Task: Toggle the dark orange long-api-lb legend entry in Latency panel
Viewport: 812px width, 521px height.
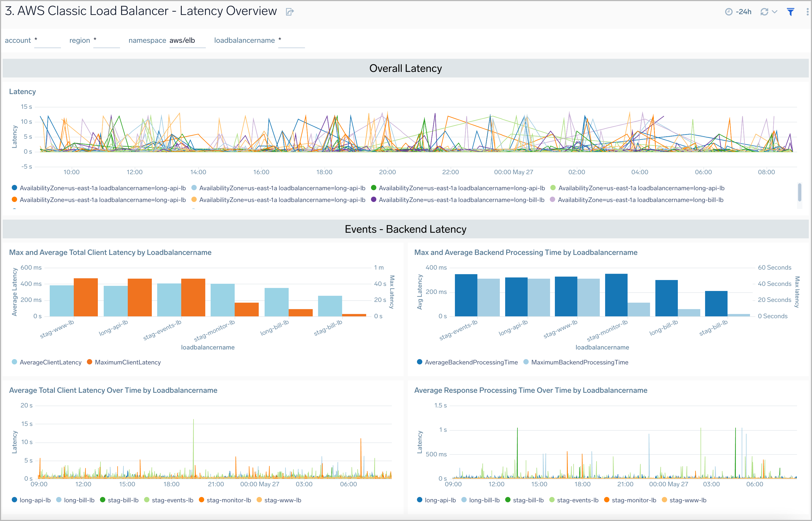Action: pos(99,200)
